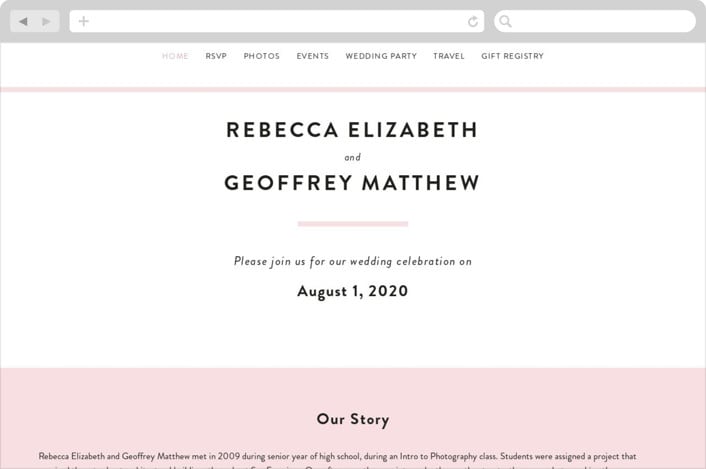Go to the Photos page
Image resolution: width=706 pixels, height=469 pixels.
pyautogui.click(x=262, y=56)
